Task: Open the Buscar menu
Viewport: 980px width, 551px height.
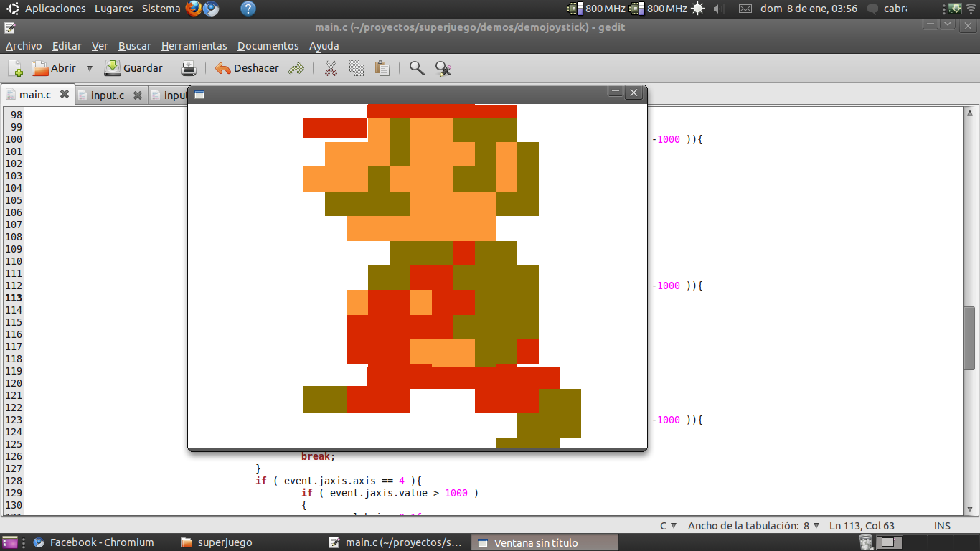Action: [135, 46]
